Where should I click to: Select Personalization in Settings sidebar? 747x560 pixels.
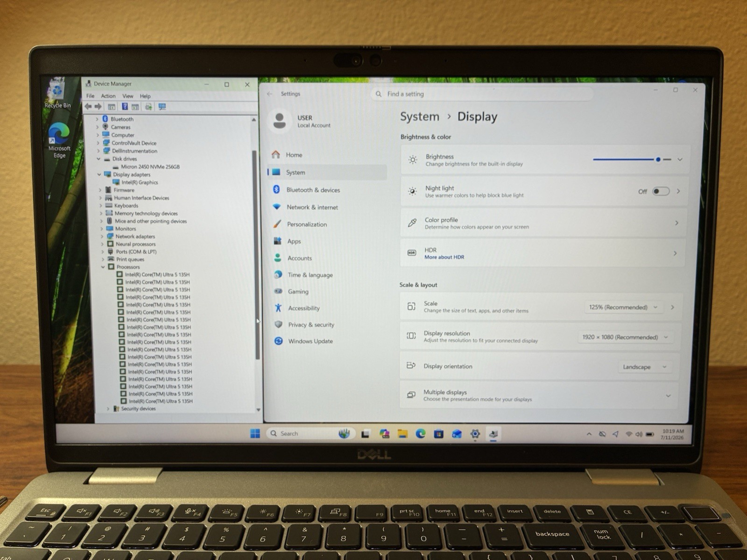(327, 224)
